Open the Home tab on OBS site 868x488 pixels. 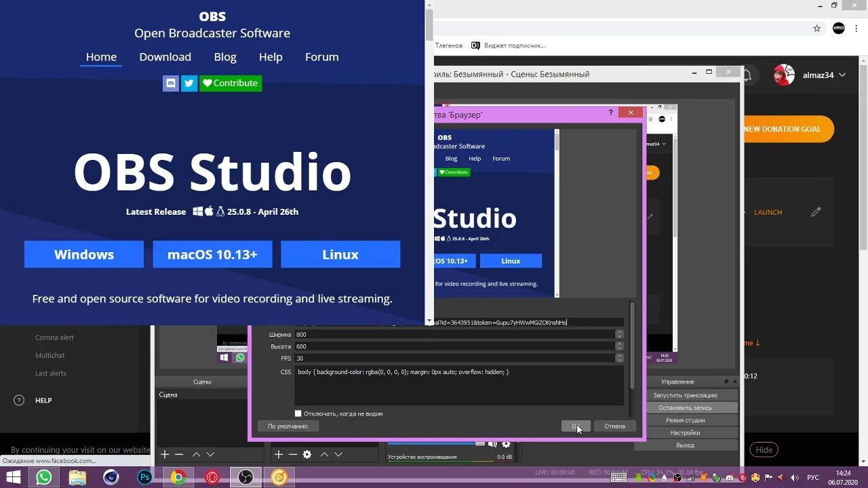pos(101,57)
